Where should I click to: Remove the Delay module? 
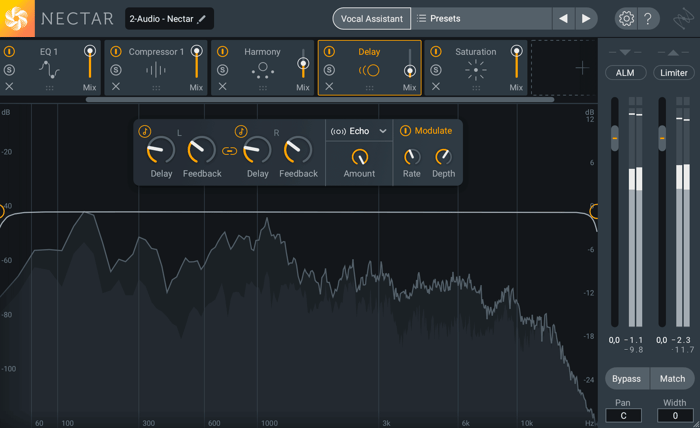pyautogui.click(x=329, y=87)
